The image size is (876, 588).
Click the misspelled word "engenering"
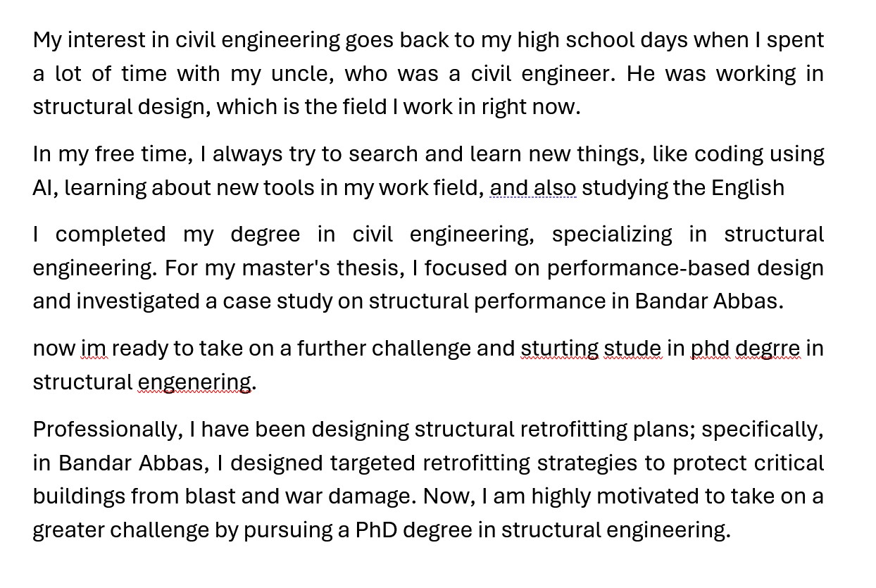pyautogui.click(x=194, y=382)
